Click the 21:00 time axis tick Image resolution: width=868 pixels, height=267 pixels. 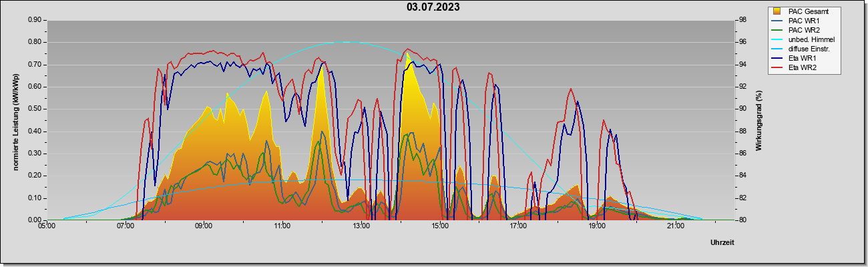(x=676, y=226)
